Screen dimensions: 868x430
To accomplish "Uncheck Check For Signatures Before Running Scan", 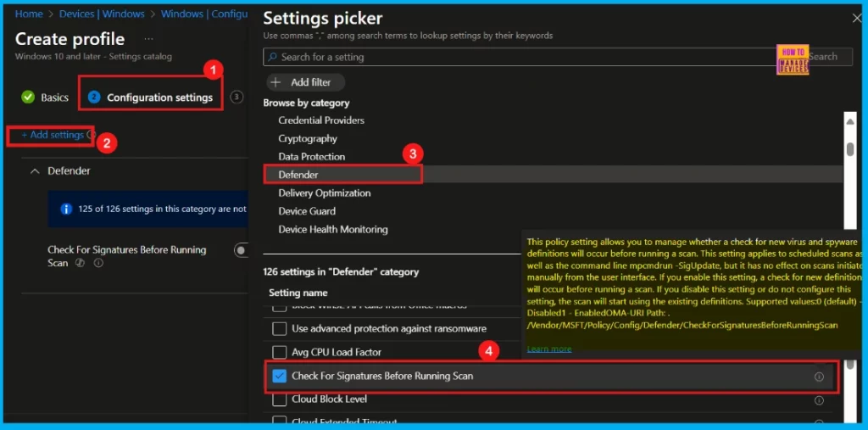I will point(280,377).
